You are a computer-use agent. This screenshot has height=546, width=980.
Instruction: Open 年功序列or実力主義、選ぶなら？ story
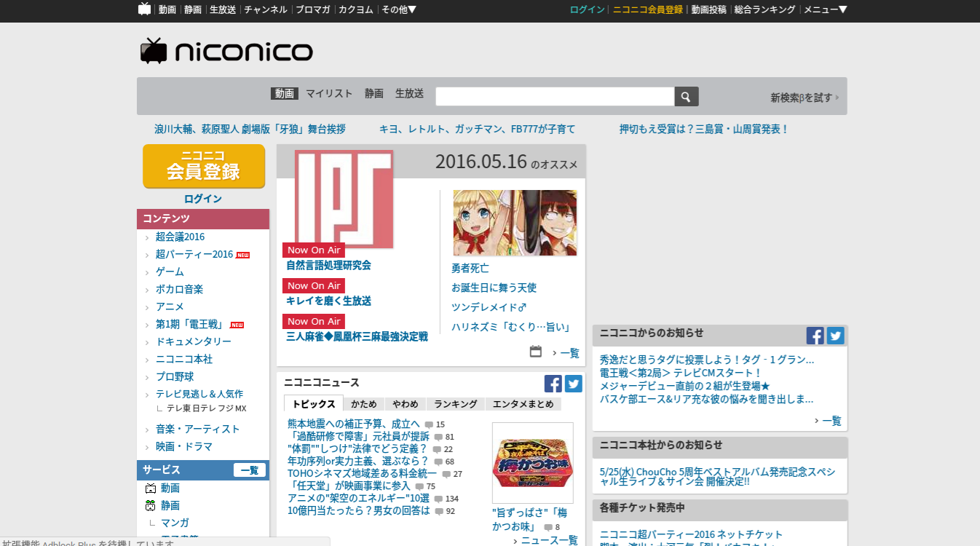click(x=357, y=461)
